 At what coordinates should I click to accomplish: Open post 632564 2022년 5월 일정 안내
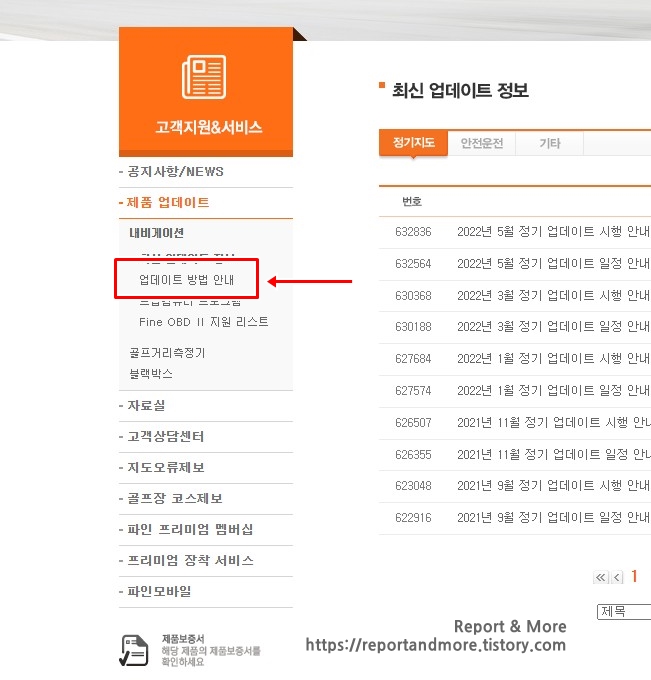(553, 264)
